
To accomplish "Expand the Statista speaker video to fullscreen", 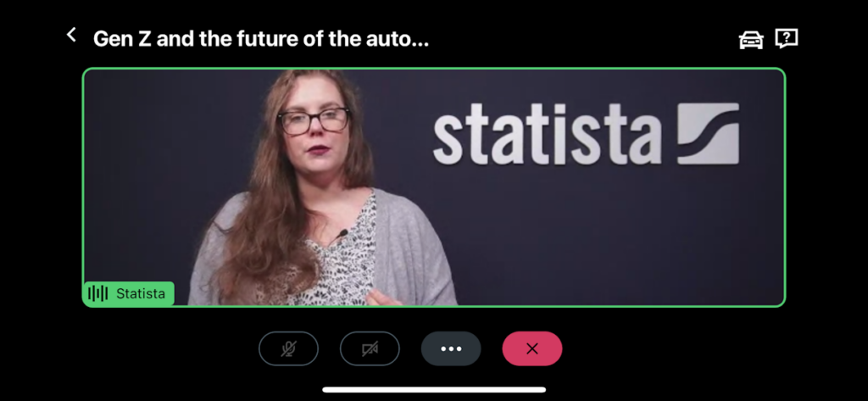I will click(x=434, y=187).
